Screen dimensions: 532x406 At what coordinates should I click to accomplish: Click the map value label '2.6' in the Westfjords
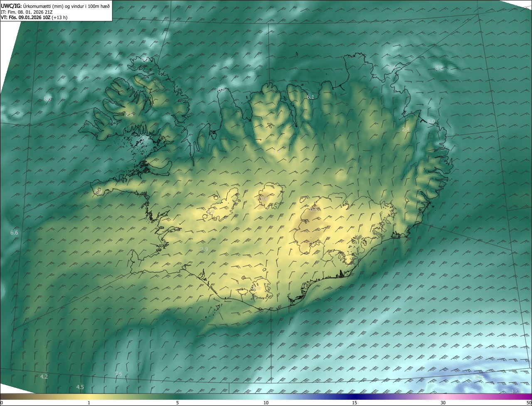pyautogui.click(x=129, y=114)
